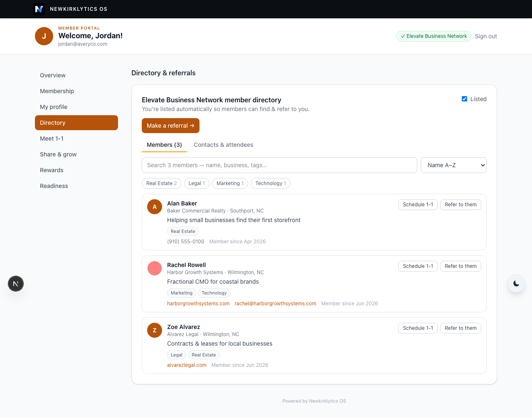Click Zoe Alvarez's Z avatar
The width and height of the screenshot is (532, 418).
(x=155, y=330)
